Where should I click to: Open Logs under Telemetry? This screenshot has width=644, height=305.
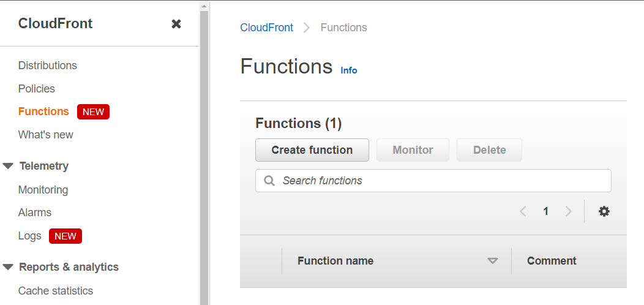[29, 236]
